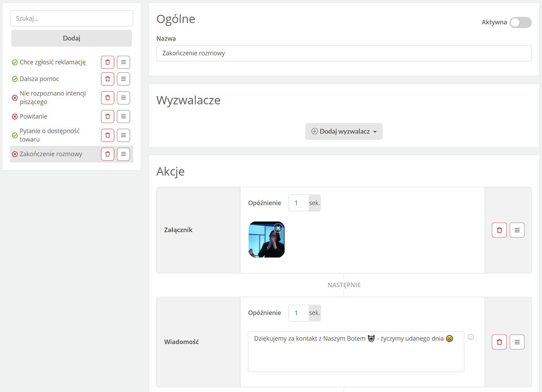Screen dimensions: 542x392
Task: Select 'Chce zgłosić reklamację' in list
Action: pyautogui.click(x=53, y=62)
